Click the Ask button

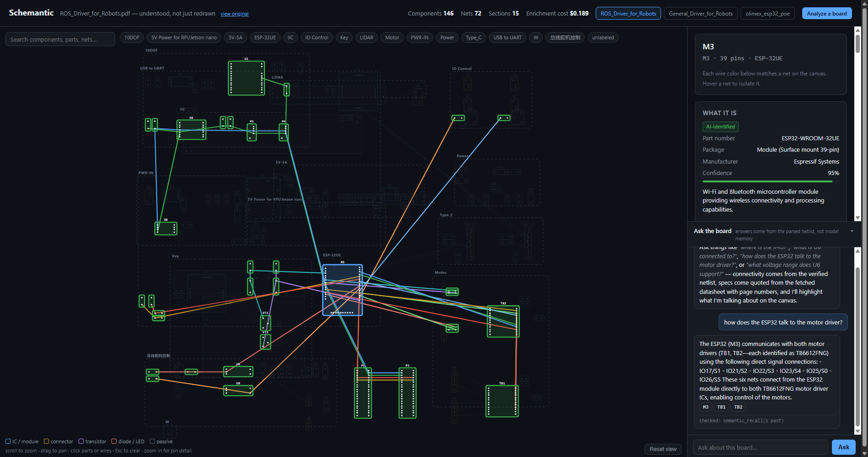843,447
